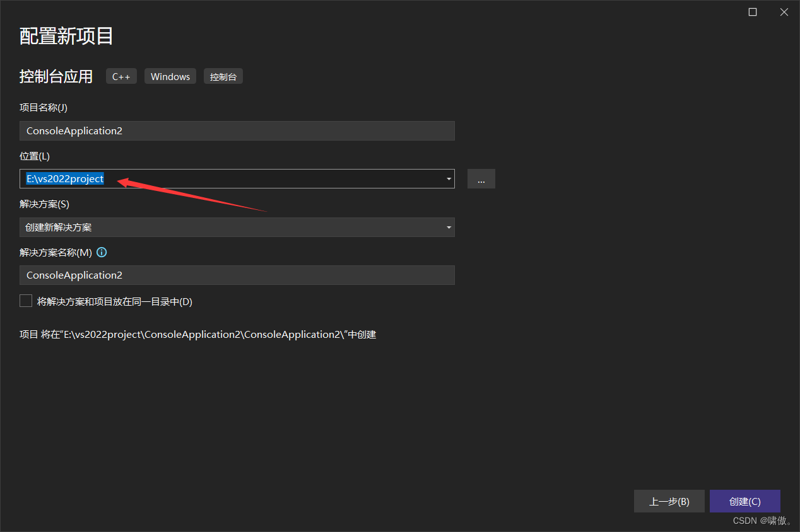This screenshot has height=532, width=800.
Task: Close the configure project dialog
Action: (x=784, y=11)
